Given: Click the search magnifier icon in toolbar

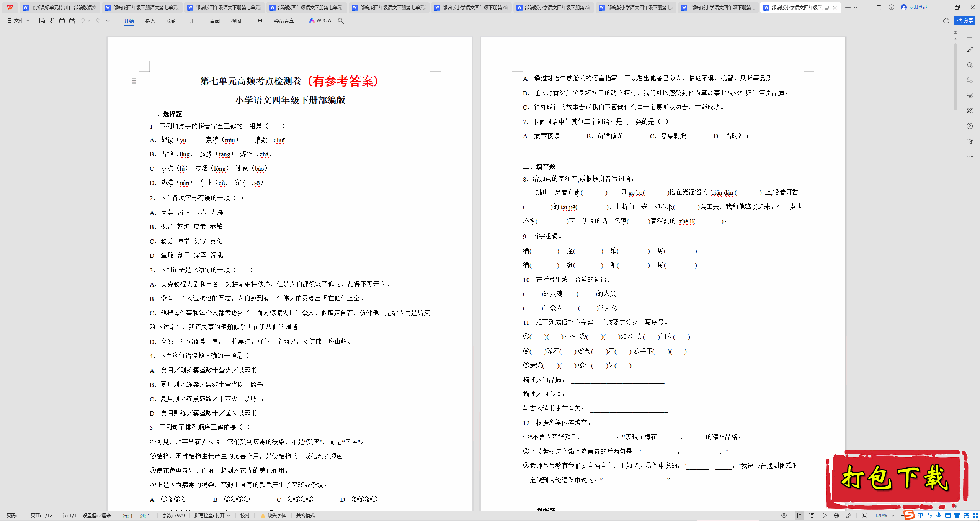Looking at the screenshot, I should click(x=341, y=21).
